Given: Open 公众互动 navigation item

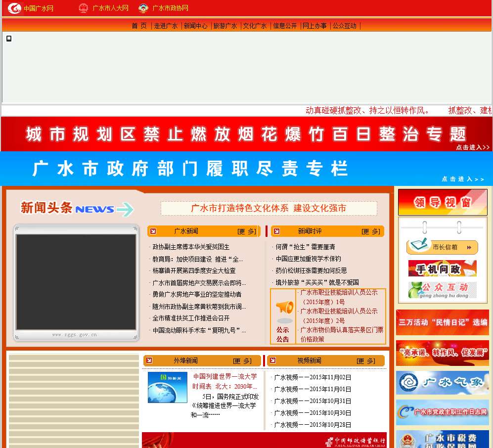Looking at the screenshot, I should click(x=345, y=26).
